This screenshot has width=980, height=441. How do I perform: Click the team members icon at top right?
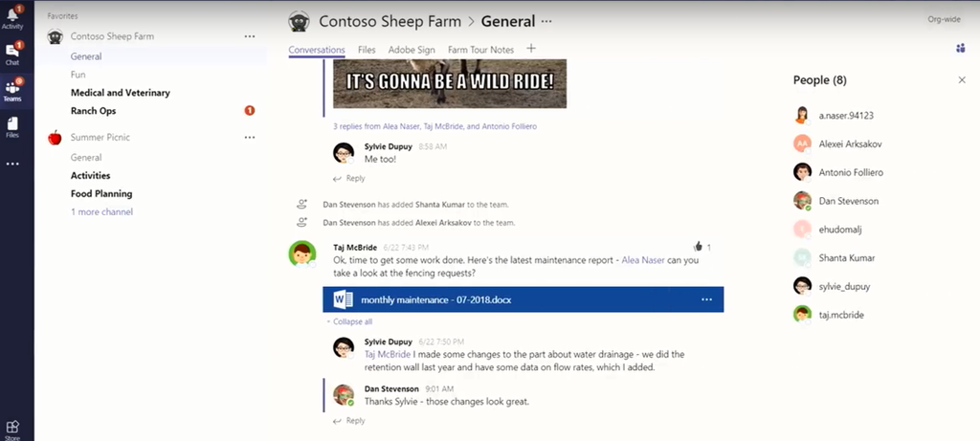(x=961, y=48)
